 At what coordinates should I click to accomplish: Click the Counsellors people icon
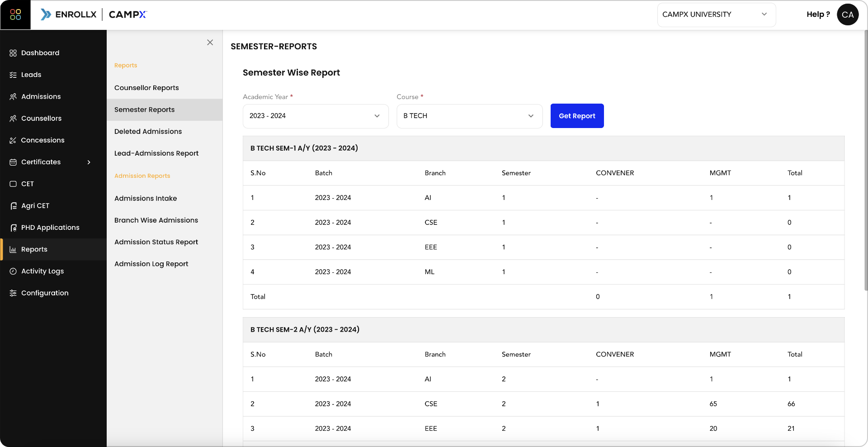pyautogui.click(x=13, y=118)
